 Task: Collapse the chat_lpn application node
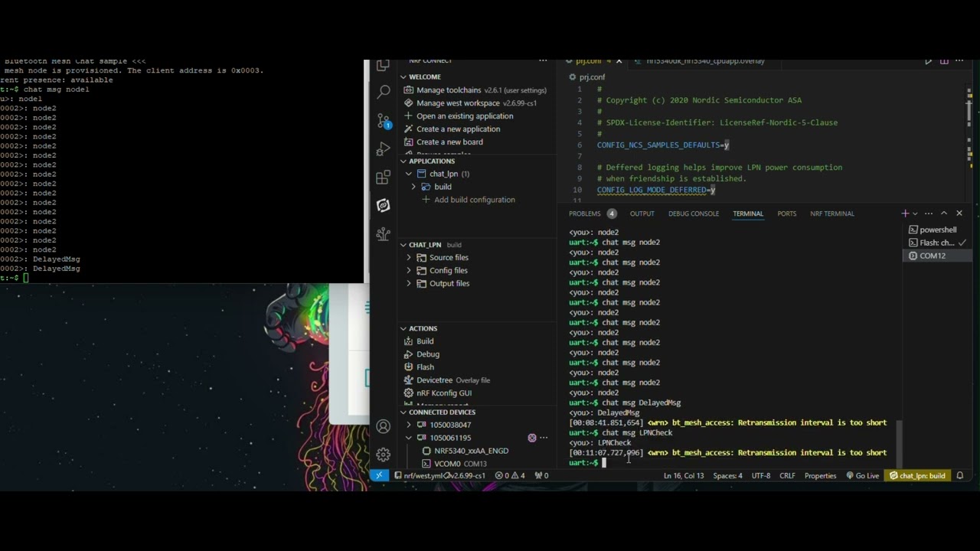click(409, 174)
